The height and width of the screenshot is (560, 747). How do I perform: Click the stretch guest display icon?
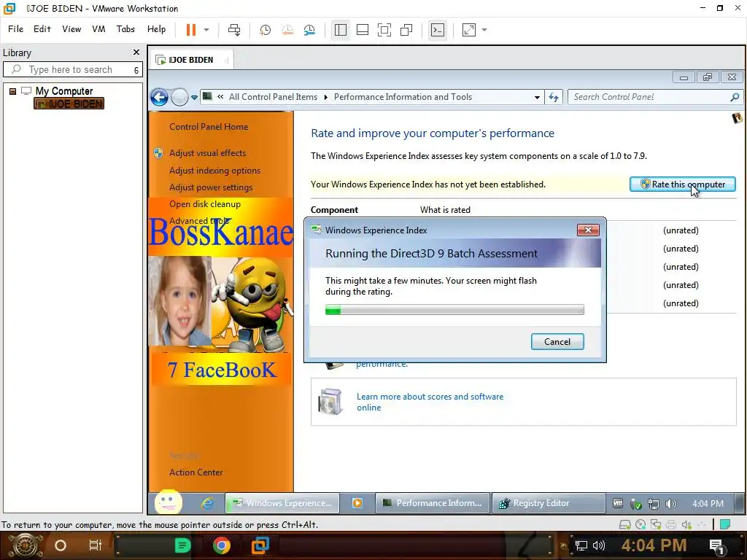click(x=469, y=29)
